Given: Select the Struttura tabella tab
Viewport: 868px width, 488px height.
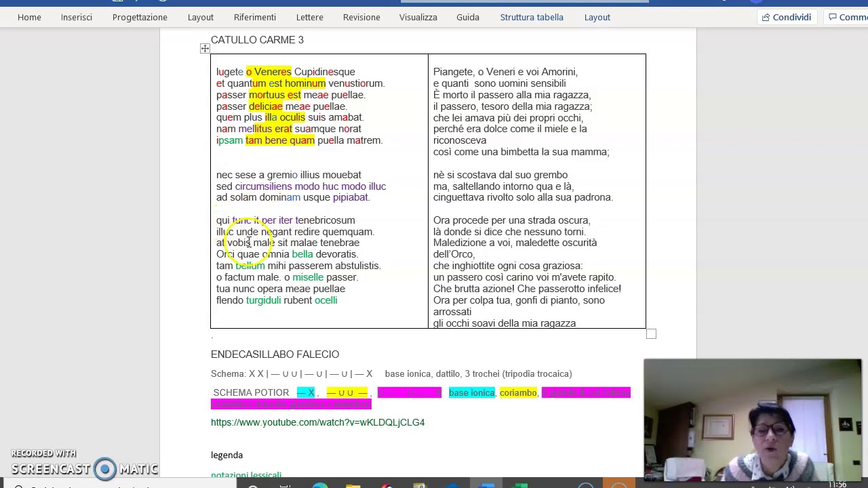Looking at the screenshot, I should pyautogui.click(x=532, y=17).
